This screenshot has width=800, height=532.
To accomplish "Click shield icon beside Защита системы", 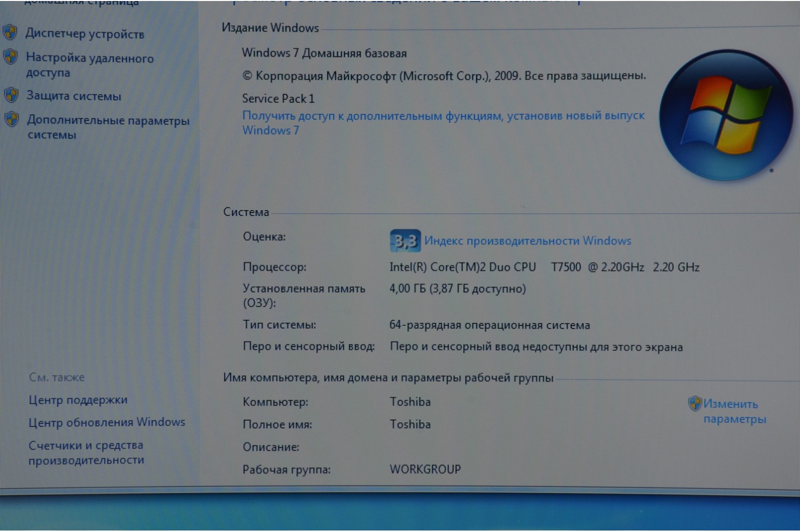I will tap(11, 95).
